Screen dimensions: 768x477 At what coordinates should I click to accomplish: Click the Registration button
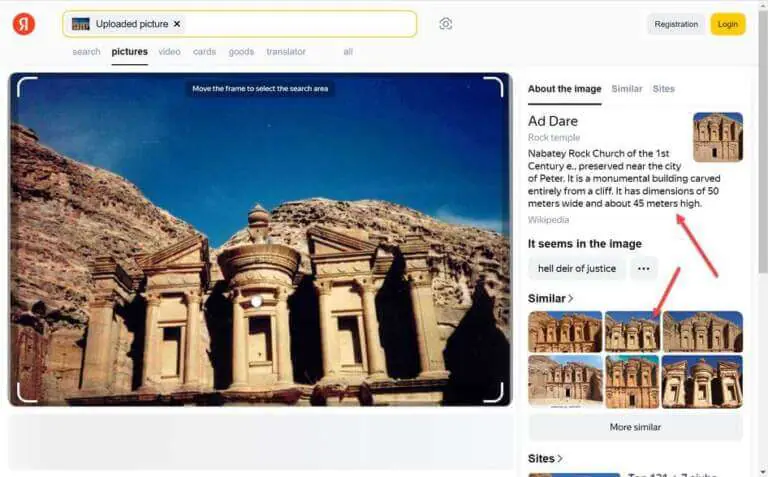pos(676,24)
